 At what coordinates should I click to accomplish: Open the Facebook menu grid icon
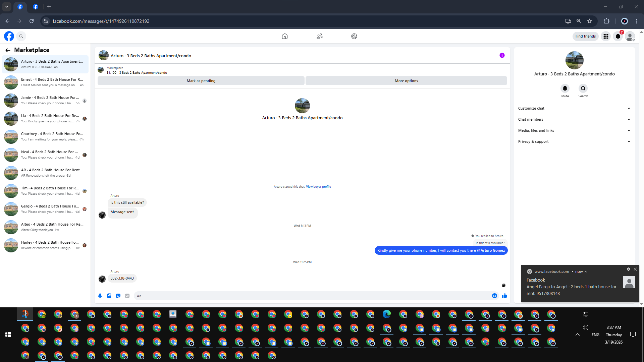click(x=606, y=36)
